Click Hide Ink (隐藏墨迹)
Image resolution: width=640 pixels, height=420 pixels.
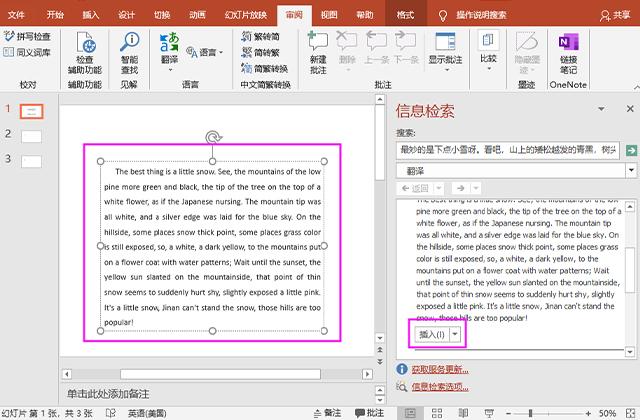coord(527,53)
